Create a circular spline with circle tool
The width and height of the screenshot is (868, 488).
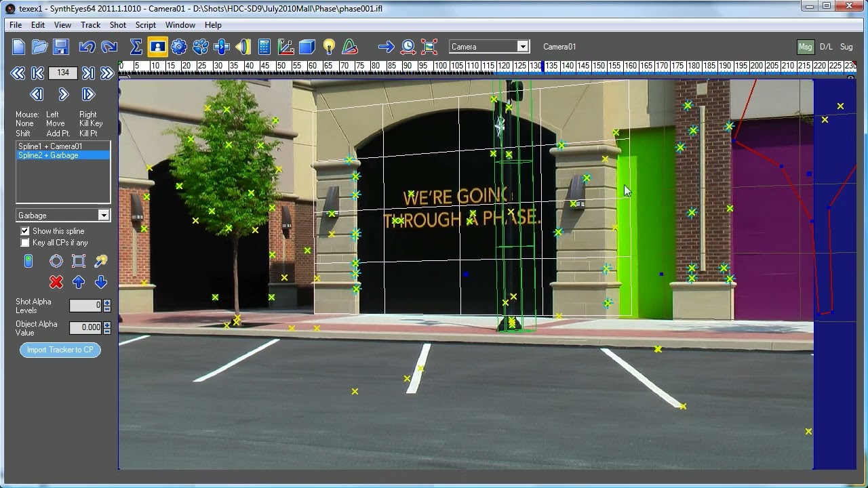pyautogui.click(x=56, y=262)
